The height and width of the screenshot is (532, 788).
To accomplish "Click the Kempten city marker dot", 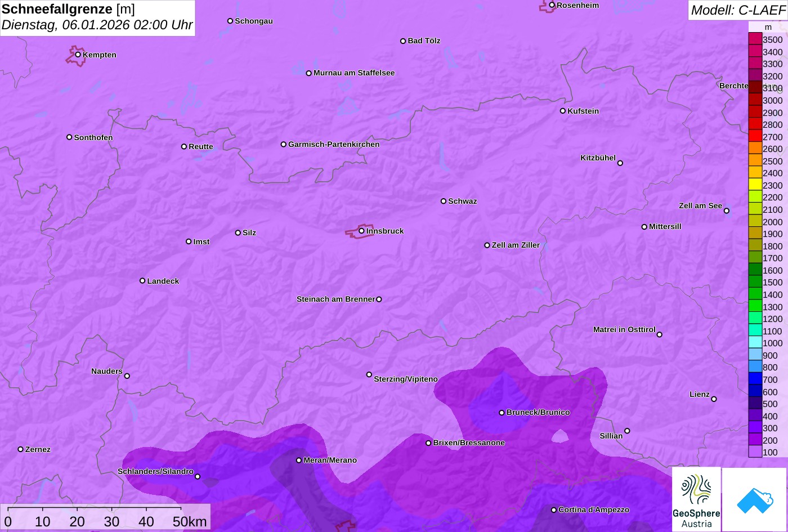I will 78,55.
